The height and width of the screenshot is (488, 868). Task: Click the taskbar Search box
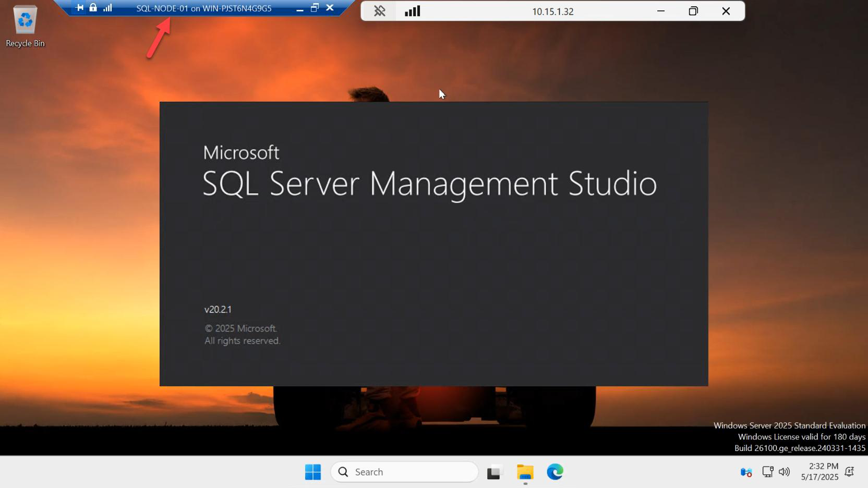point(405,472)
